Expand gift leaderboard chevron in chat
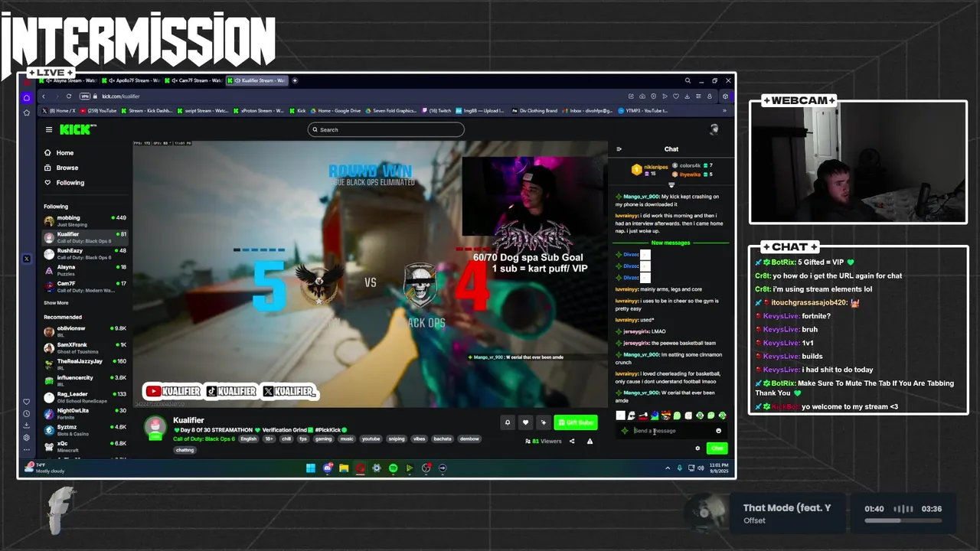Viewport: 980px width, 551px height. point(671,184)
